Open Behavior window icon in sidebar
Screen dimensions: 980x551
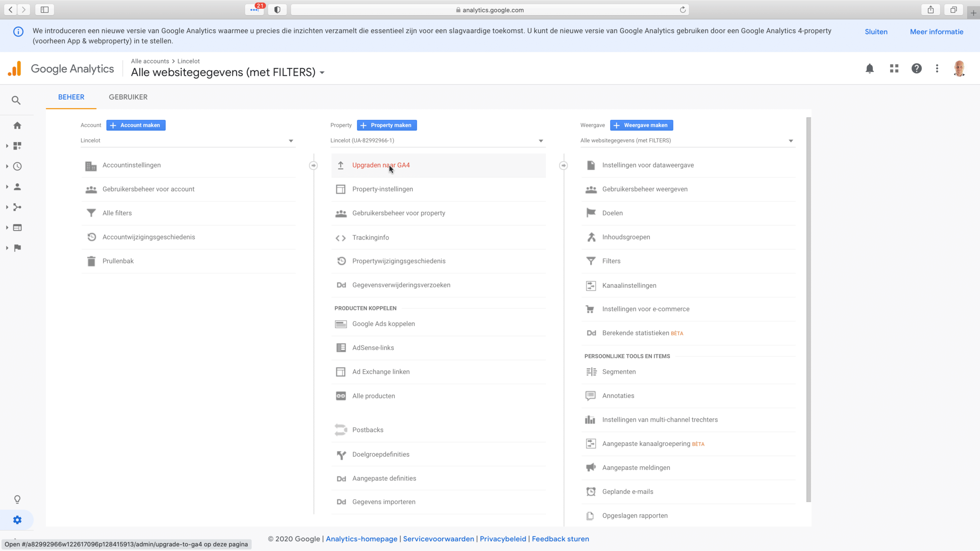pos(17,228)
